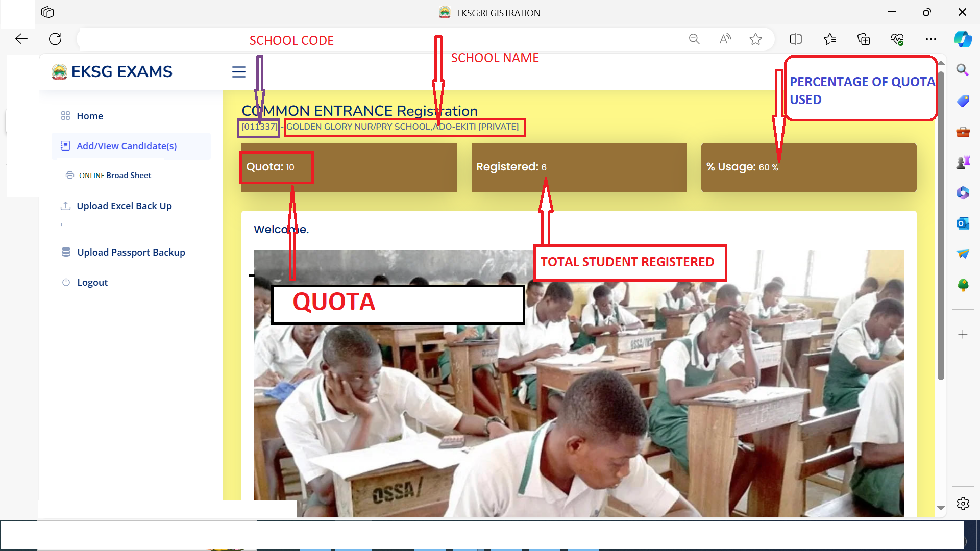Viewport: 980px width, 551px height.
Task: Open Add/View Candidate(s) page
Action: pos(126,146)
